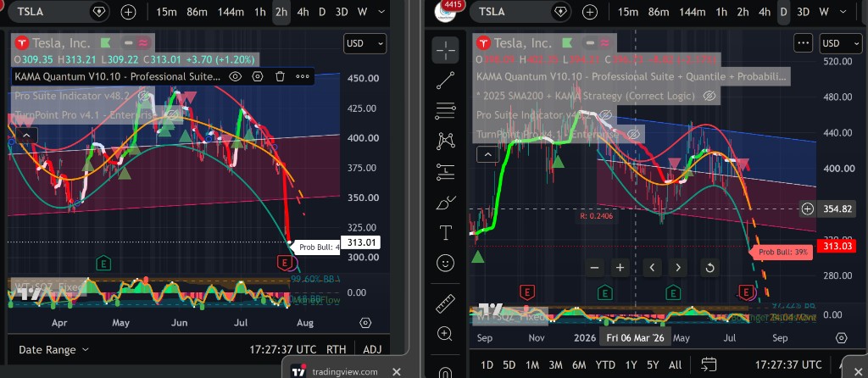
Task: Add an order at 354.82 with the plus icon
Action: (808, 208)
